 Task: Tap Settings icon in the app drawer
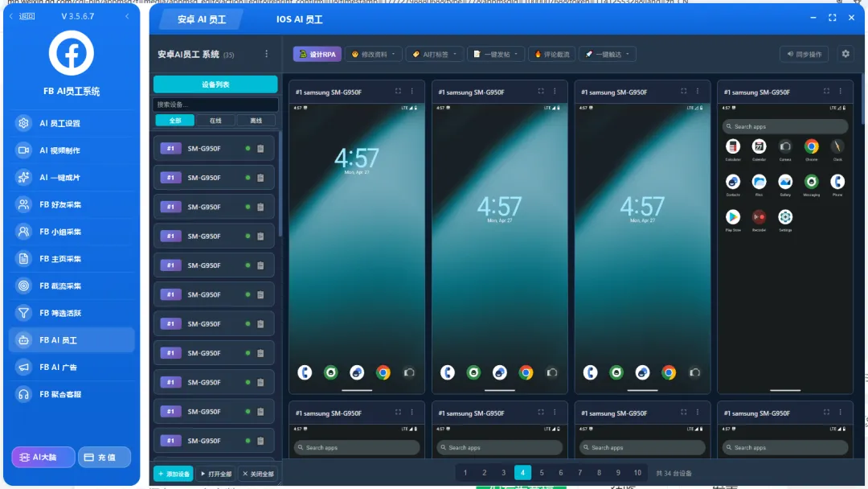click(x=785, y=217)
